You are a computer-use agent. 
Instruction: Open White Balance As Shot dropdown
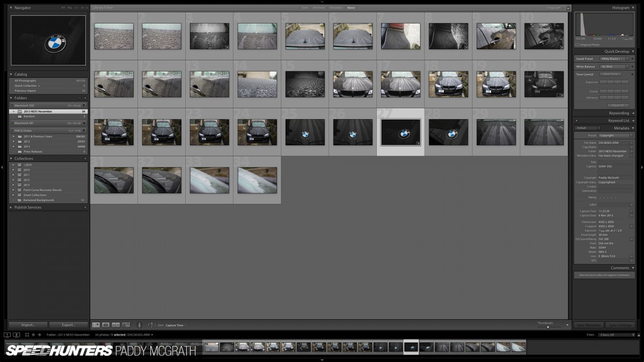614,67
